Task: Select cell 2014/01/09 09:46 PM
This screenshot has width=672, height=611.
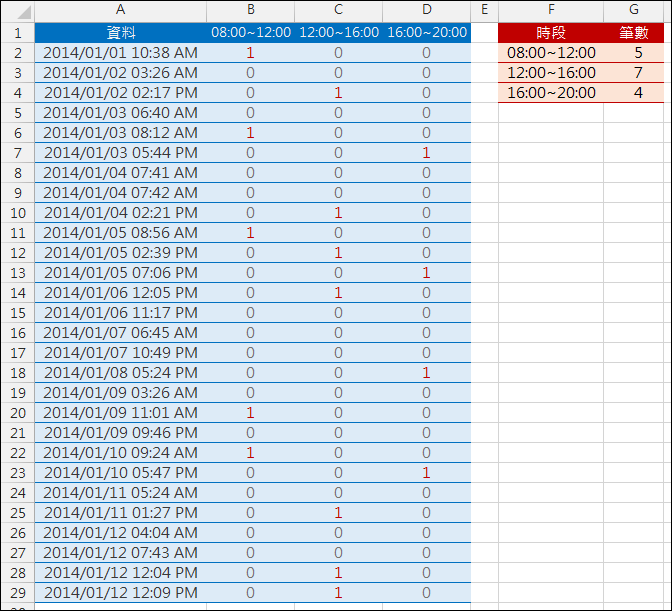Action: tap(120, 433)
